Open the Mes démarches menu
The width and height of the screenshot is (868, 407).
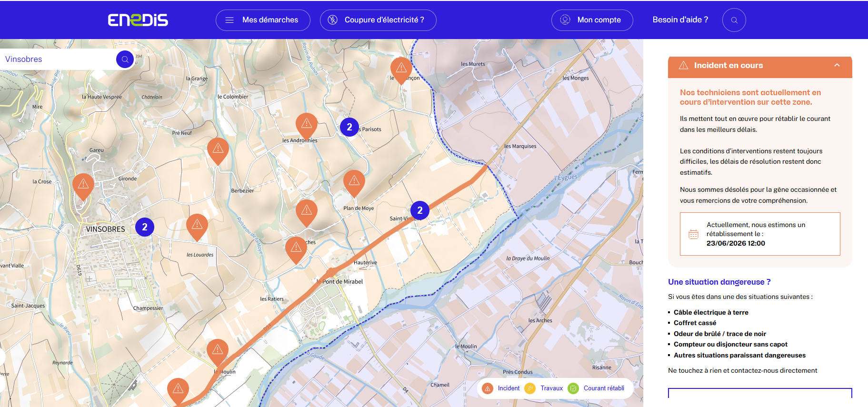[263, 20]
